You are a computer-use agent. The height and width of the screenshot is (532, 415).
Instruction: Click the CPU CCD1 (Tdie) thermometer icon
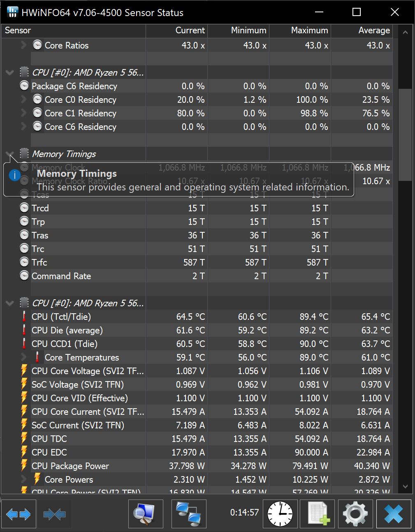[24, 344]
